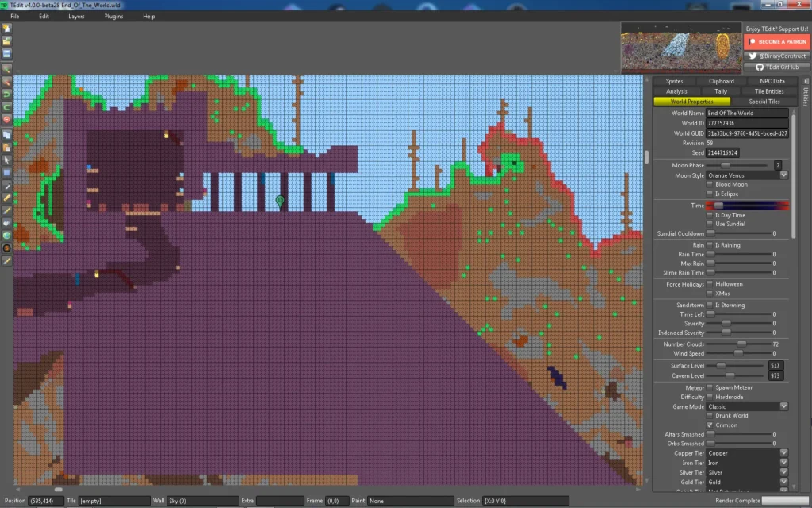Open the Plugins menu

click(x=113, y=17)
